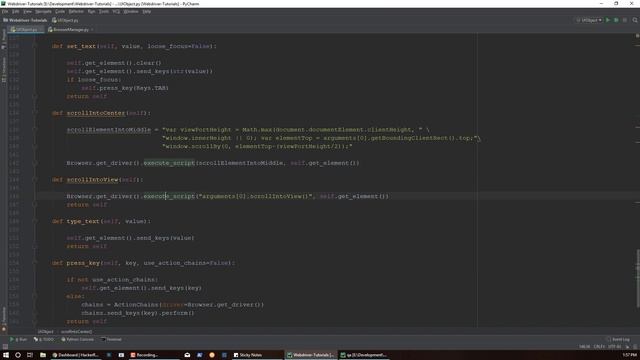
Task: Open Task View on taskbar
Action: [30, 355]
